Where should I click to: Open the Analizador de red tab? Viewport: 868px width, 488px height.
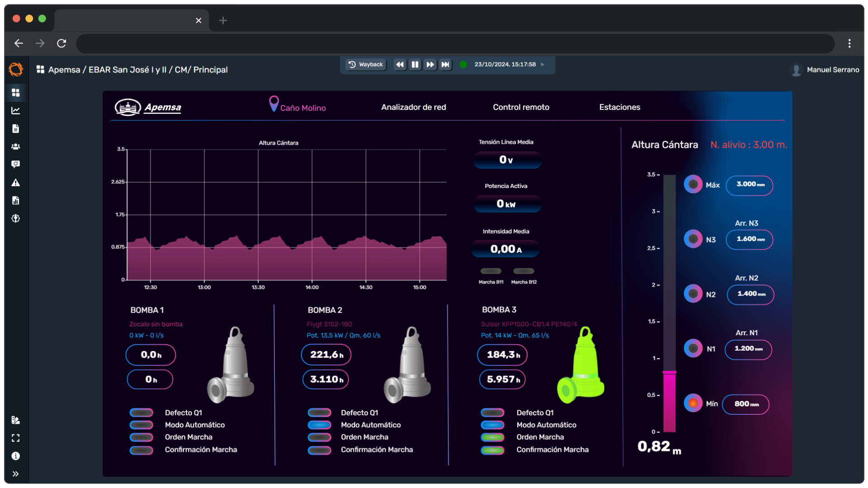pyautogui.click(x=413, y=107)
